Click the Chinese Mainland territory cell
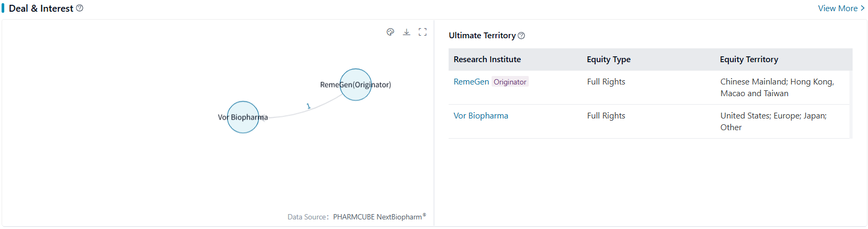 [777, 87]
